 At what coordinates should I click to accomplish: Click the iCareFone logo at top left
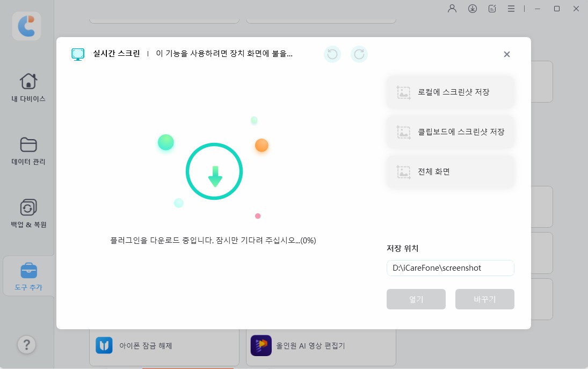click(x=26, y=26)
